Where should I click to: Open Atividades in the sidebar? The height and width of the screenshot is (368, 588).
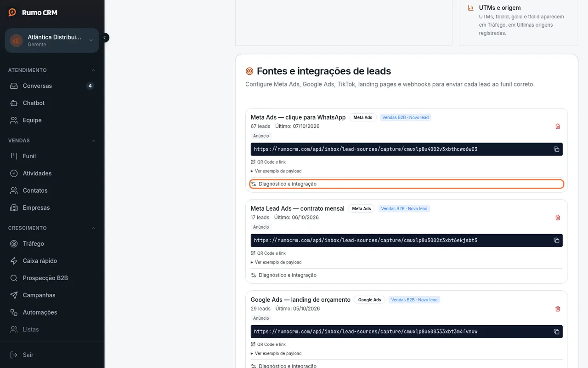tap(52, 173)
